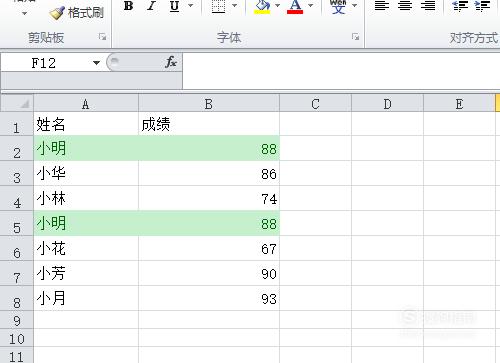Select column D header
Image resolution: width=500 pixels, height=363 pixels.
[387, 104]
